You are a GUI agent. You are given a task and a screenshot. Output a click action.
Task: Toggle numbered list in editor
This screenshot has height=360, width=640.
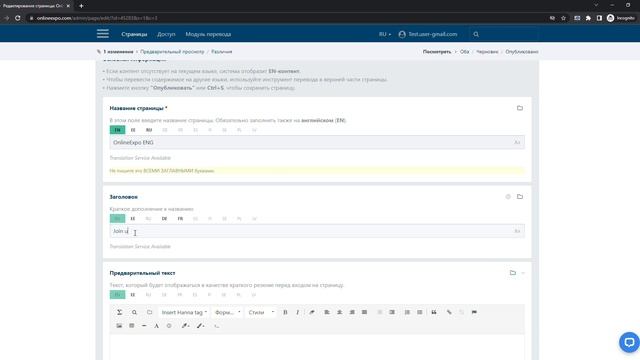407,312
